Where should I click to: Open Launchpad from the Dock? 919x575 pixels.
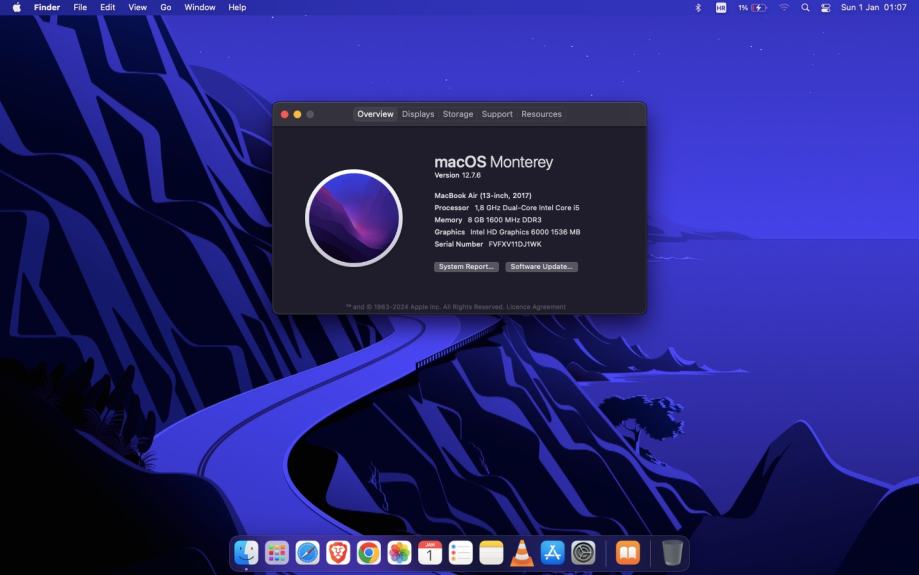[277, 552]
